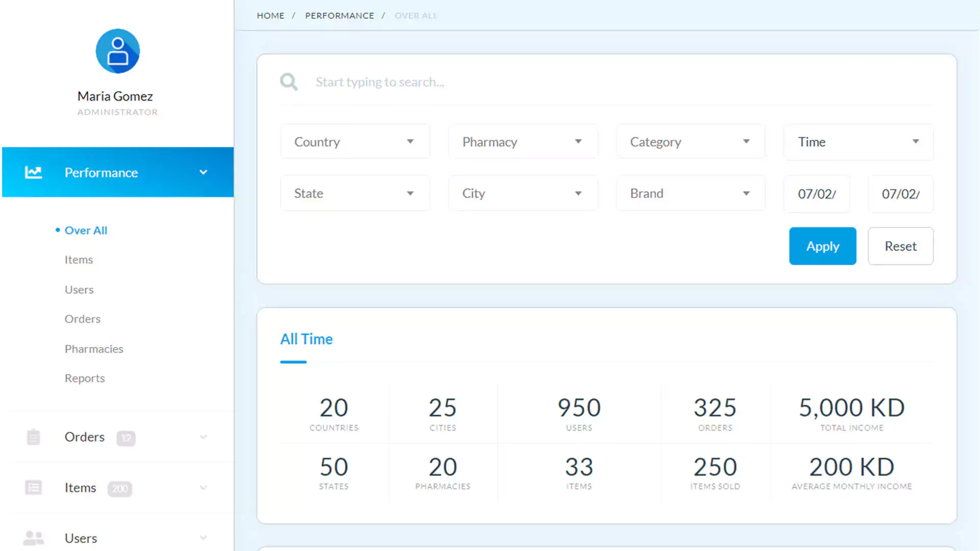980x551 pixels.
Task: Select the All Time tab
Action: [306, 339]
